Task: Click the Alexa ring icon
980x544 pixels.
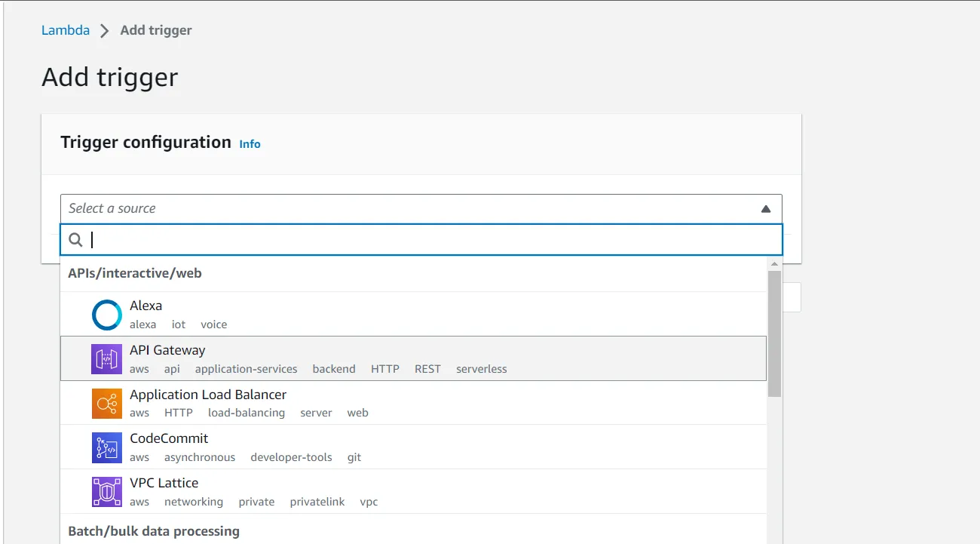Action: [106, 315]
